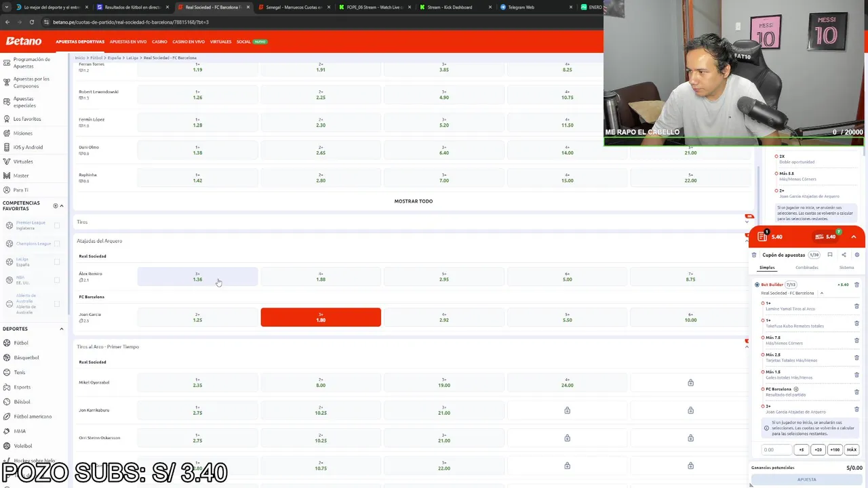Delete the Joan Garcia Atajadas de Arquero selection
The width and height of the screenshot is (868, 488).
coord(856,409)
